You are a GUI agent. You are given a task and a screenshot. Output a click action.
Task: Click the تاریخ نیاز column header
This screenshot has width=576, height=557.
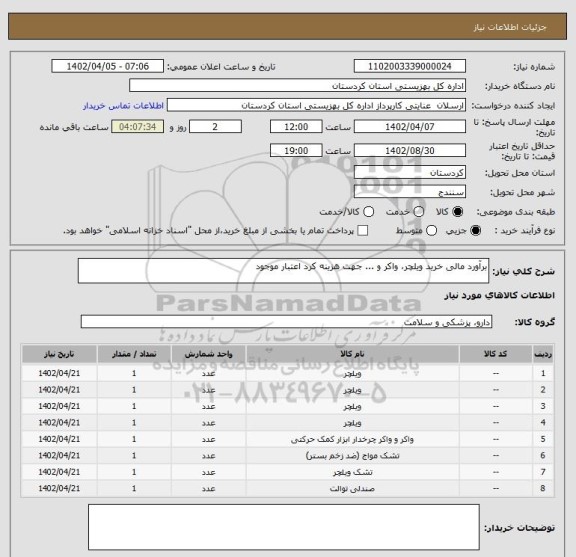59,354
